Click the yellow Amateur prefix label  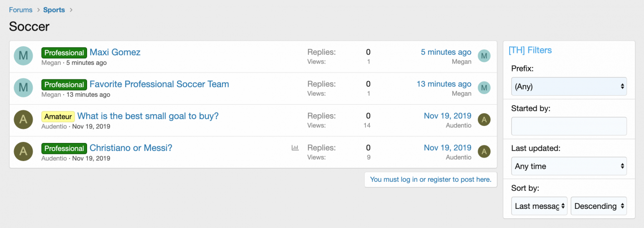point(58,116)
